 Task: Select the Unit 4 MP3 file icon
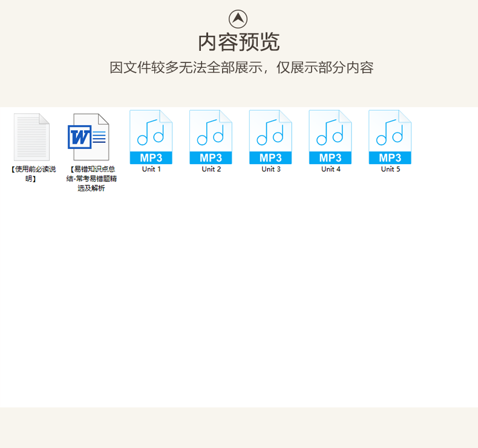[330, 137]
